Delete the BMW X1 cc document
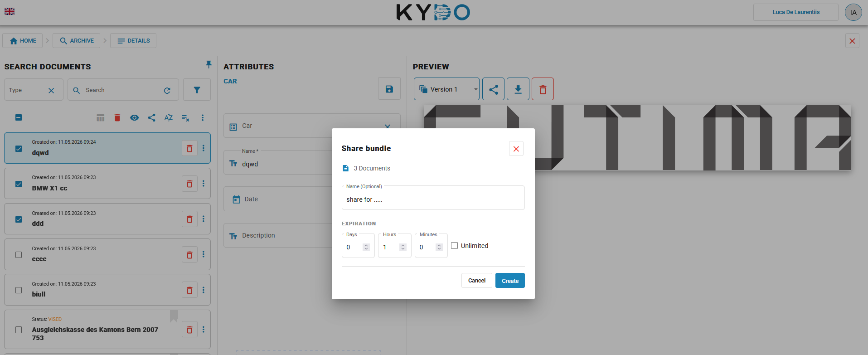The height and width of the screenshot is (355, 868). pyautogui.click(x=189, y=184)
